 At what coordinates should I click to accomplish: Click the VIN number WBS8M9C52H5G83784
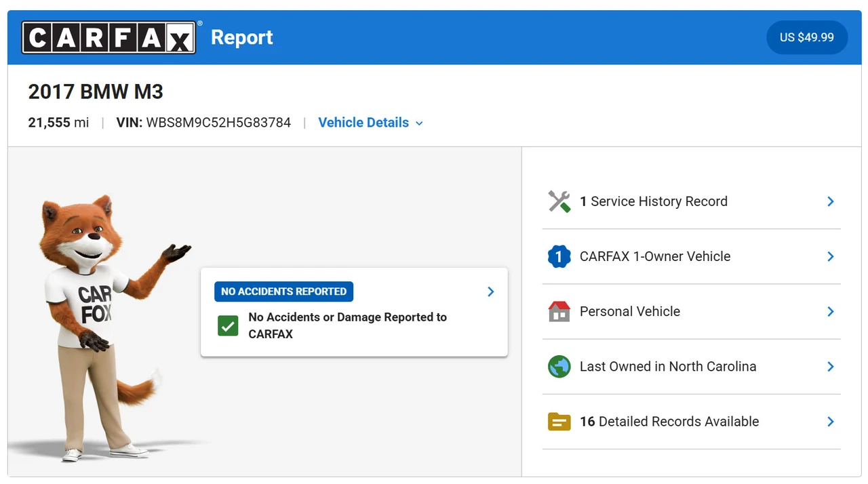click(x=218, y=123)
